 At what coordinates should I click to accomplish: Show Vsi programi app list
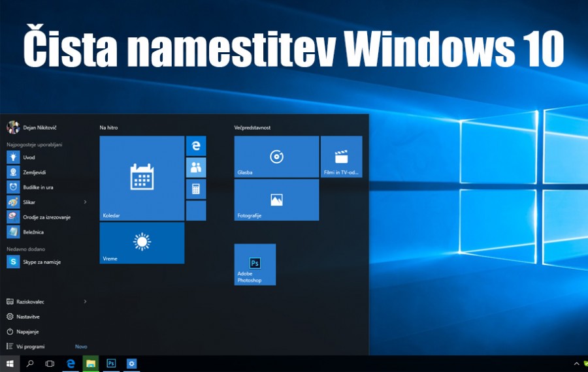coord(29,347)
